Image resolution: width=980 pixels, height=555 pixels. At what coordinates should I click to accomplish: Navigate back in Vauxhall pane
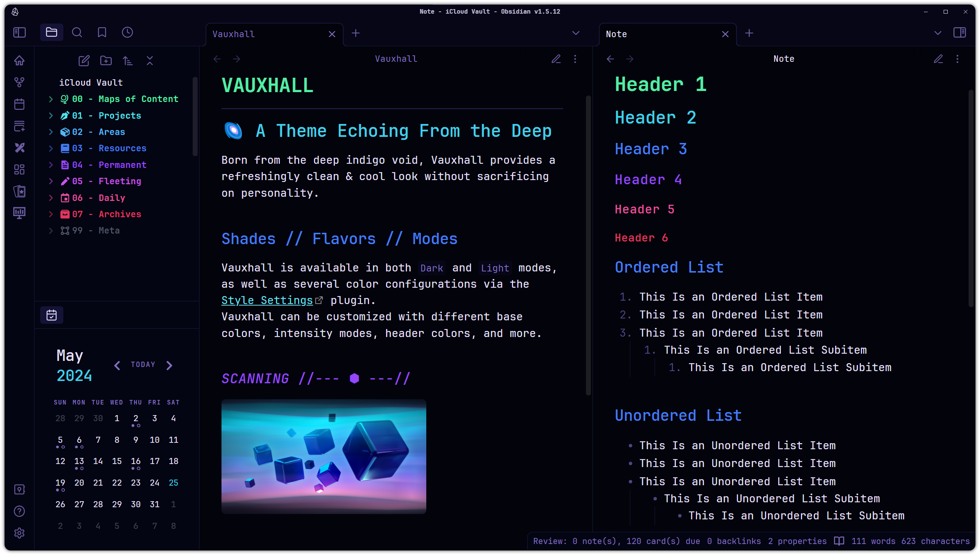pyautogui.click(x=217, y=59)
